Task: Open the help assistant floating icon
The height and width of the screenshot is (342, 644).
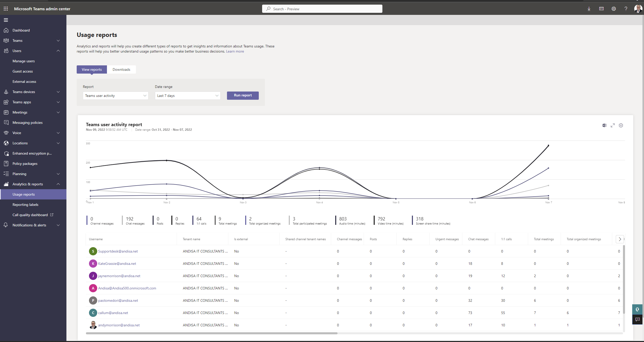Action: coord(637,309)
